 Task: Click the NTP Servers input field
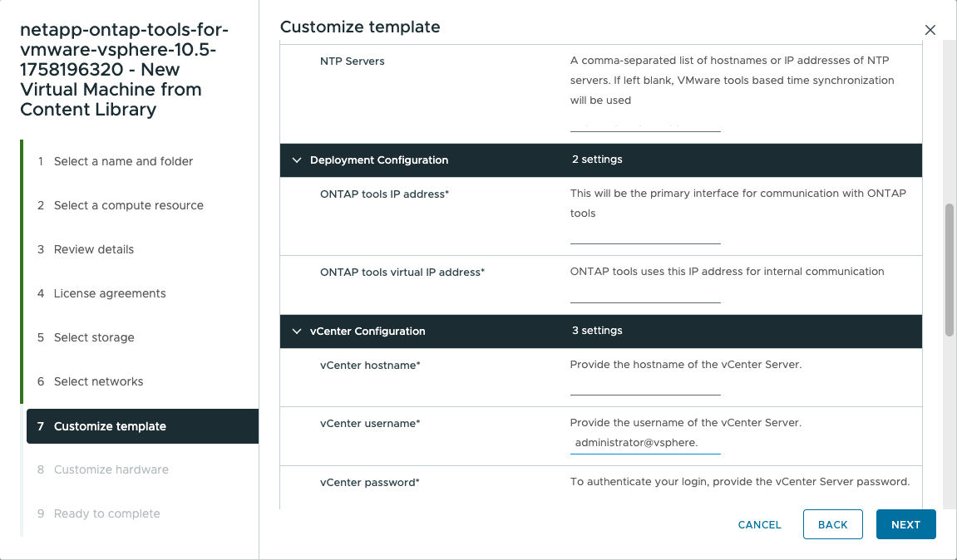click(645, 124)
